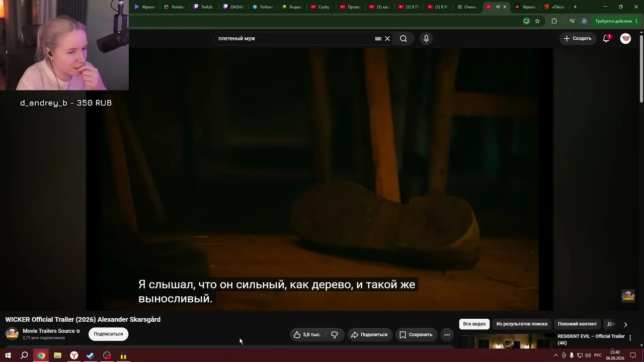Open the browser profile button

(x=584, y=21)
